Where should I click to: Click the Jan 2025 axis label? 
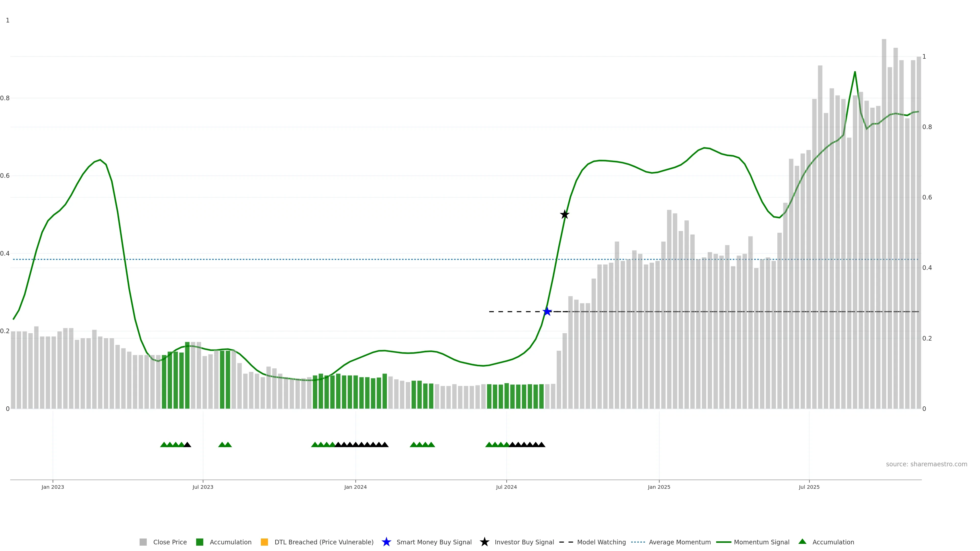(x=659, y=487)
